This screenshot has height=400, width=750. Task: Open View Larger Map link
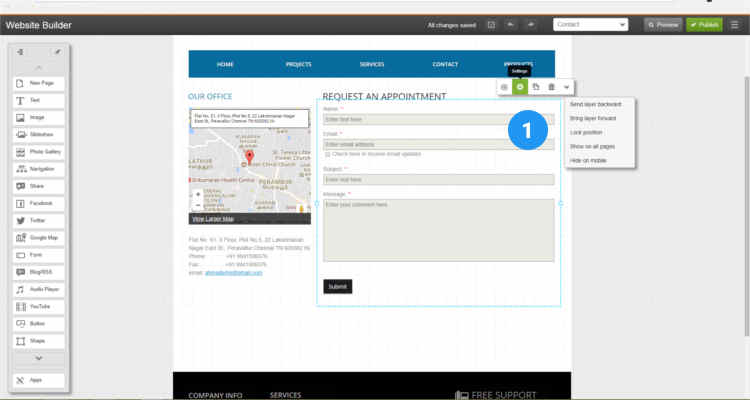[213, 219]
